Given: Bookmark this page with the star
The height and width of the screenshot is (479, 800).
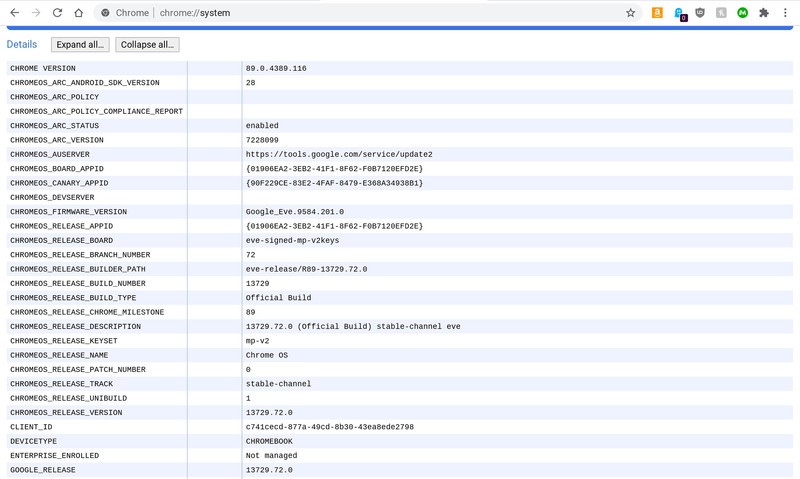Looking at the screenshot, I should [x=631, y=13].
